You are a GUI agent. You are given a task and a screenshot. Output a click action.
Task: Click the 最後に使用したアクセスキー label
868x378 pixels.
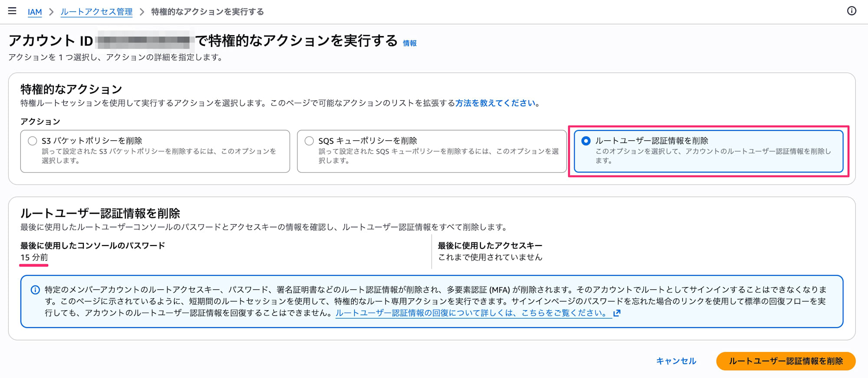click(490, 245)
